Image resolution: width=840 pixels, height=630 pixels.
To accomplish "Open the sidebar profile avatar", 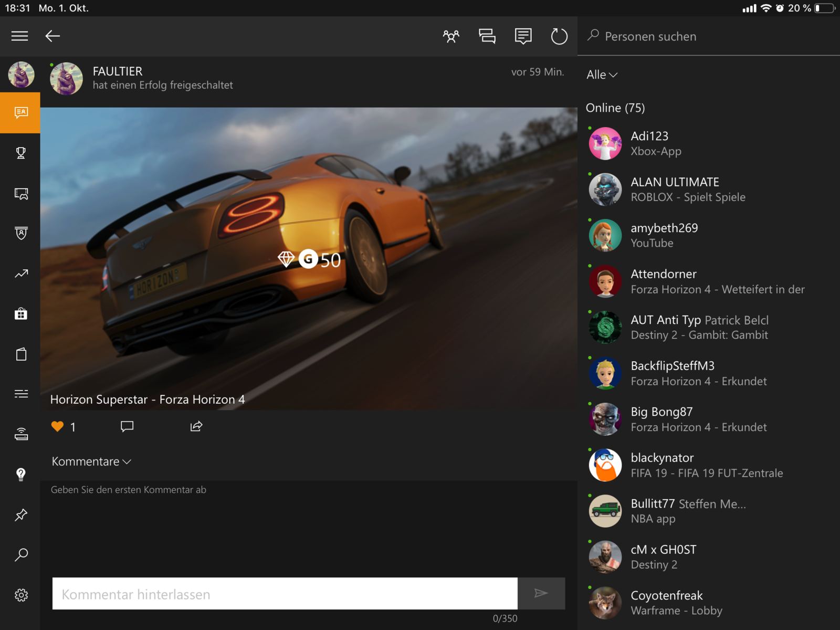I will click(21, 75).
